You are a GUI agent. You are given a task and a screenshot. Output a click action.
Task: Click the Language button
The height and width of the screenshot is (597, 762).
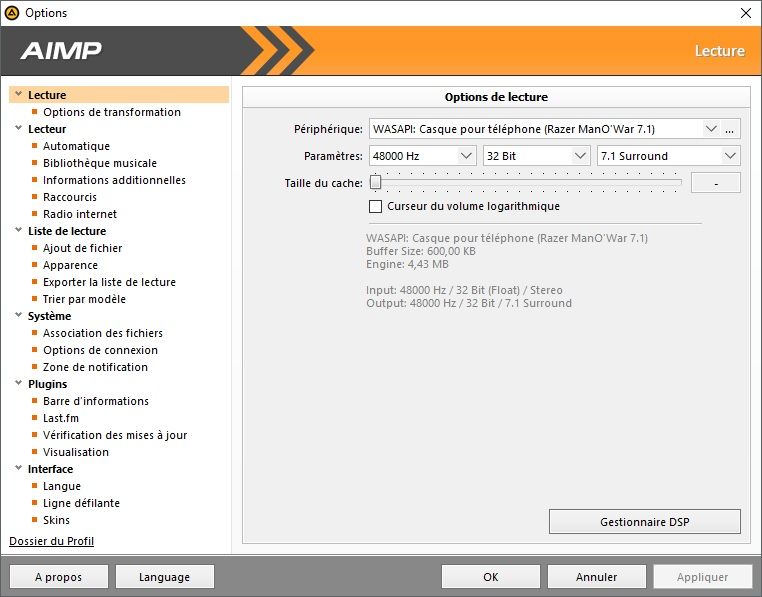click(x=164, y=577)
